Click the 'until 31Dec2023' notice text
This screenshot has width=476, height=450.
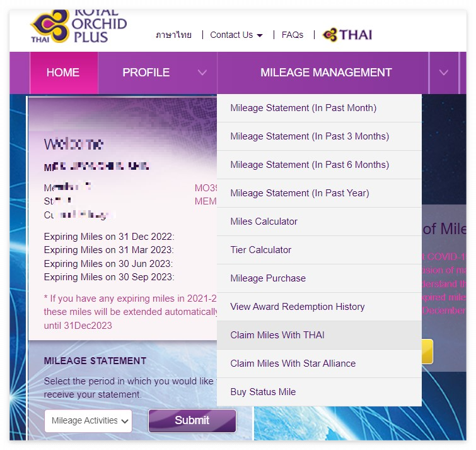point(78,326)
